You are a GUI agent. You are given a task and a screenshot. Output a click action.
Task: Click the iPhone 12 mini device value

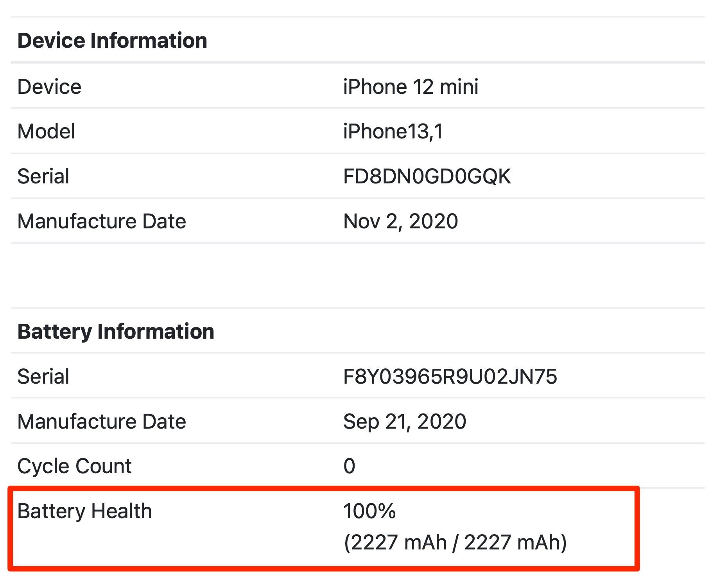point(411,86)
